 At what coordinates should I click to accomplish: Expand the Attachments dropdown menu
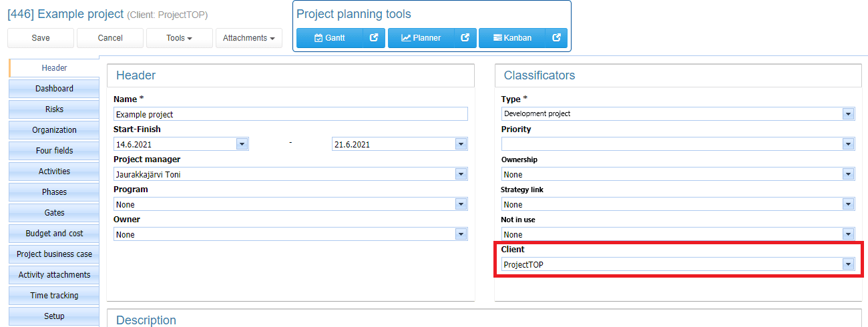(249, 38)
